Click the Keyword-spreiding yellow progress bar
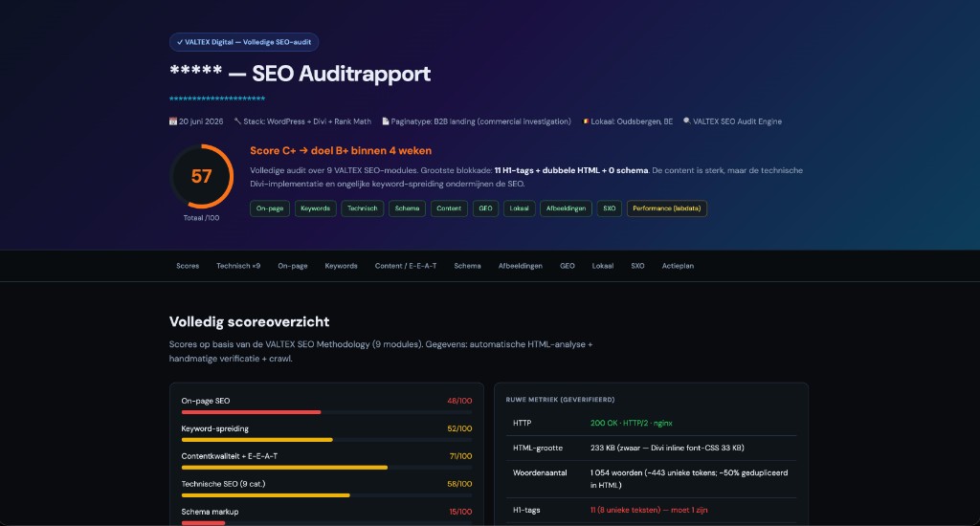This screenshot has width=980, height=526. pyautogui.click(x=256, y=440)
